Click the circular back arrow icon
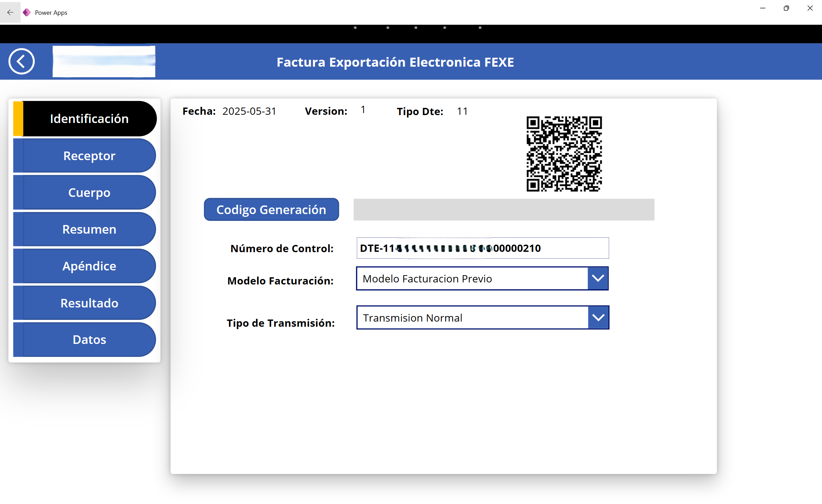Viewport: 822px width, 504px height. (x=21, y=61)
